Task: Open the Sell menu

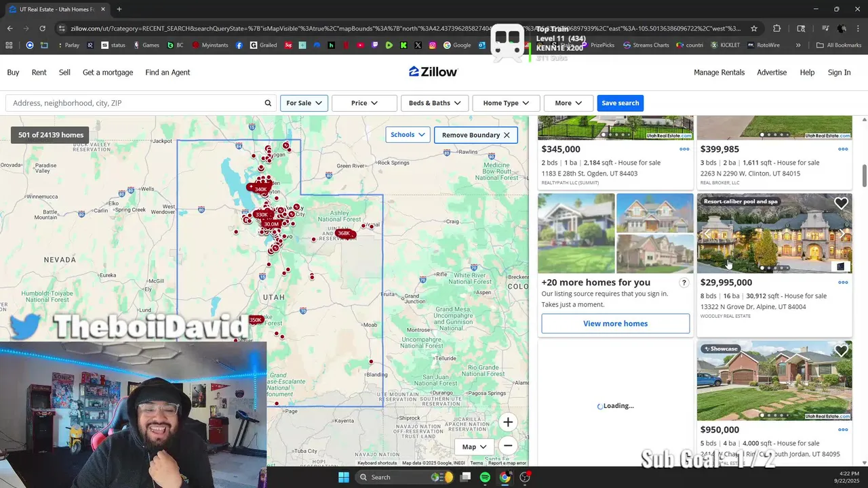Action: point(64,73)
